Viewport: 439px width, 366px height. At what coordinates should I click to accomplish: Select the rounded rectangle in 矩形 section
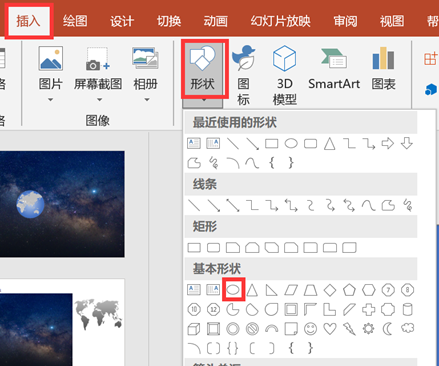pyautogui.click(x=213, y=248)
